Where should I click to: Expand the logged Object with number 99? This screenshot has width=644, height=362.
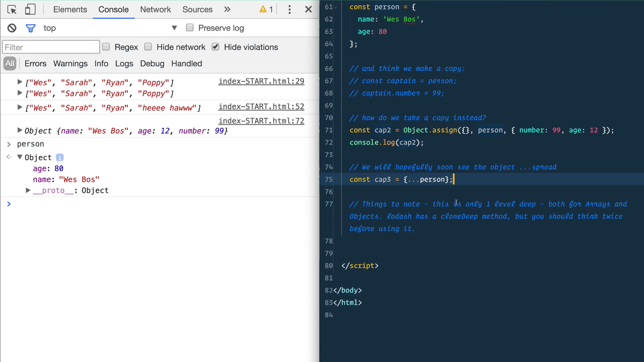[x=20, y=130]
